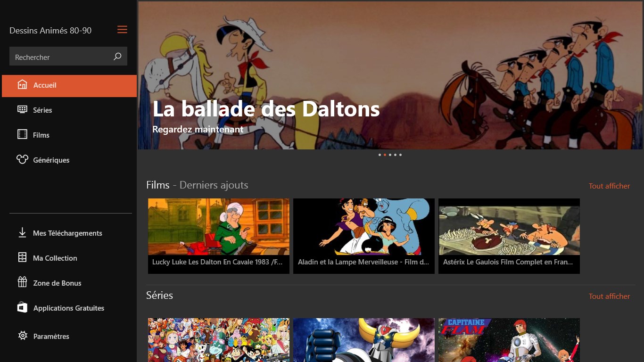Toggle the hamburger menu icon

[x=122, y=30]
